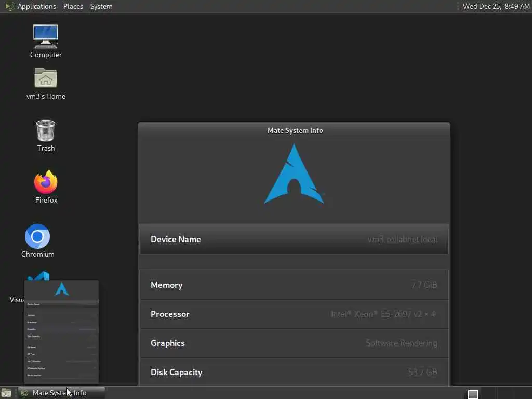
Task: Click the 7.7 GiB memory value
Action: coord(424,285)
